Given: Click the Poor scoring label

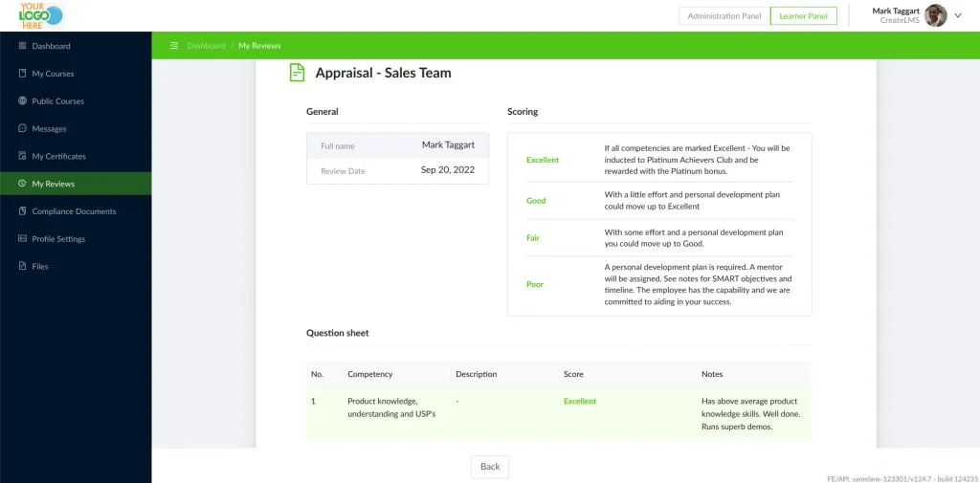Looking at the screenshot, I should pyautogui.click(x=534, y=284).
